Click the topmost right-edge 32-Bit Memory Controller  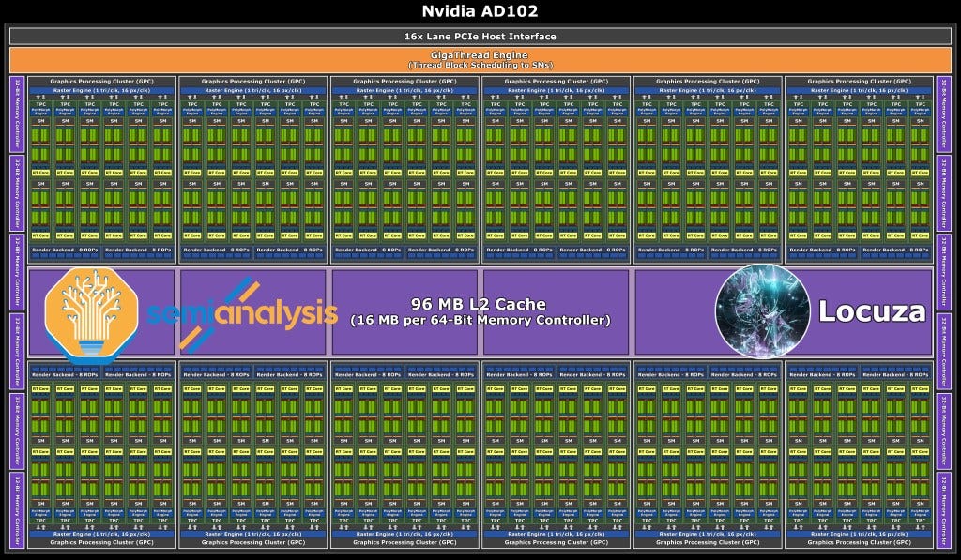coord(944,114)
